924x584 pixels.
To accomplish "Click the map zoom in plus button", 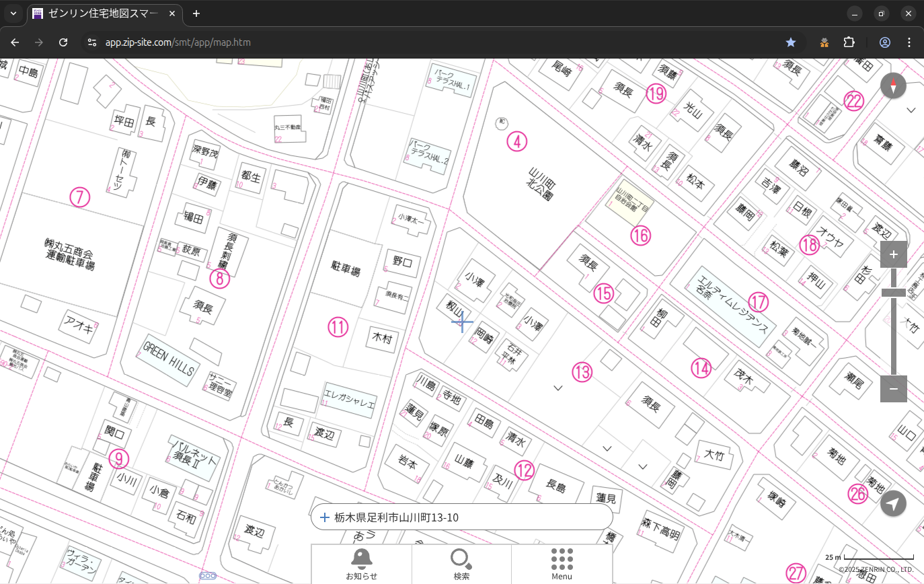I will click(x=893, y=254).
